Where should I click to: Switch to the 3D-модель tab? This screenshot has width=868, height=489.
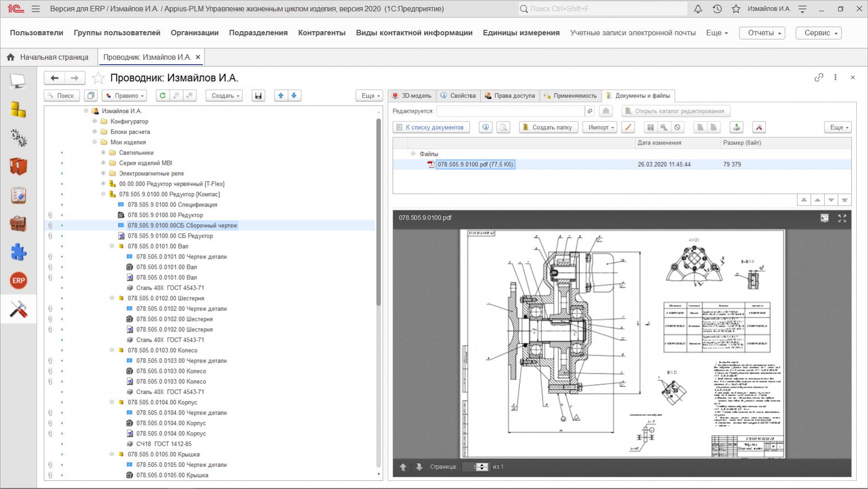coord(412,96)
